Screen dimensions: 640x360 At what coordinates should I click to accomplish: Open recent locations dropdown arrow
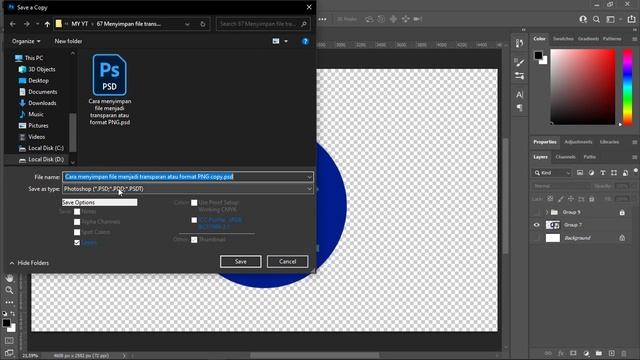pyautogui.click(x=37, y=24)
